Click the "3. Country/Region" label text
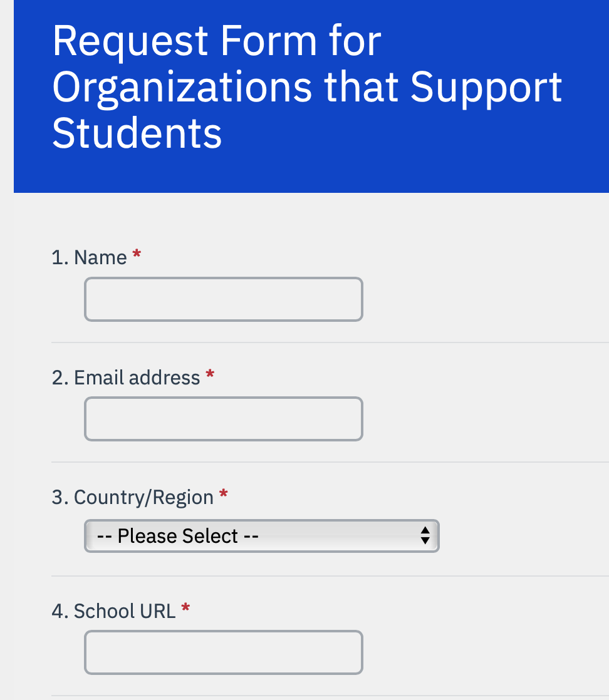The image size is (609, 700). coord(132,497)
